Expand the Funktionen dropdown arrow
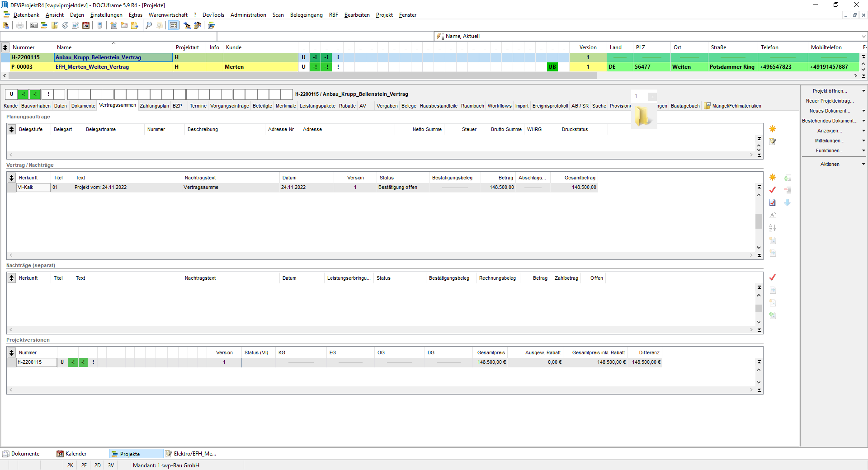The width and height of the screenshot is (868, 470). coord(863,150)
